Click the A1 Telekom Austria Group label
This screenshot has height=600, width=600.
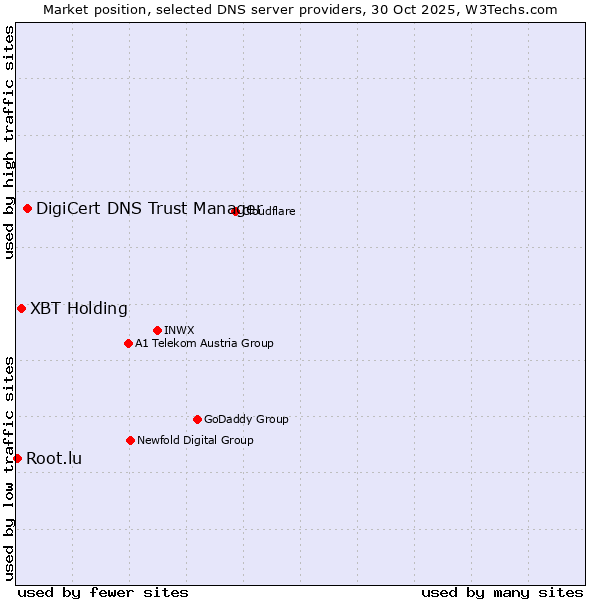pos(204,343)
